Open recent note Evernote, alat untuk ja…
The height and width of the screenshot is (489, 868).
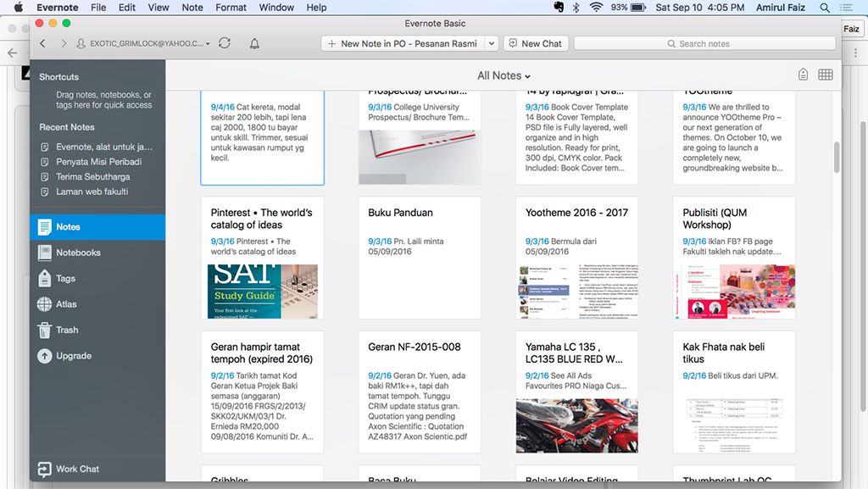[x=104, y=147]
